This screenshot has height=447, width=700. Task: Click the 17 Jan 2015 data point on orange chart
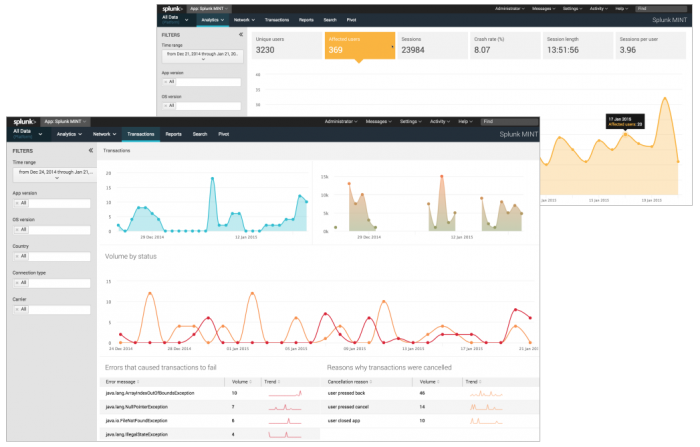click(625, 134)
